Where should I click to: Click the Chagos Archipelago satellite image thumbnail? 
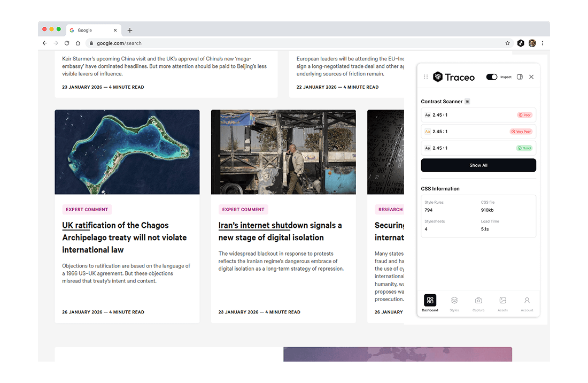127,152
